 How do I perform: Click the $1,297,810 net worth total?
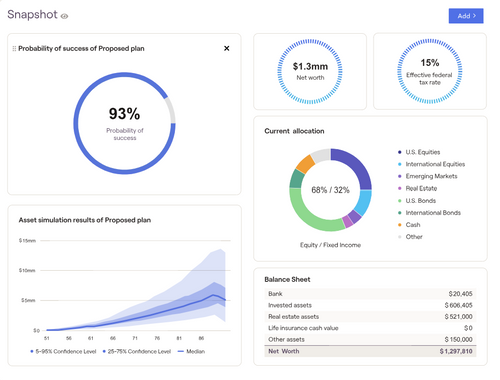pyautogui.click(x=456, y=351)
